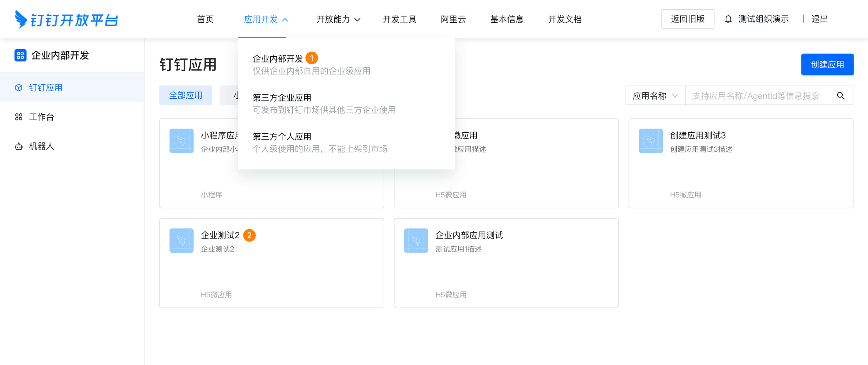Screen dimensions: 868x365
Task: Click the 企业测试2 app icon
Action: click(181, 241)
